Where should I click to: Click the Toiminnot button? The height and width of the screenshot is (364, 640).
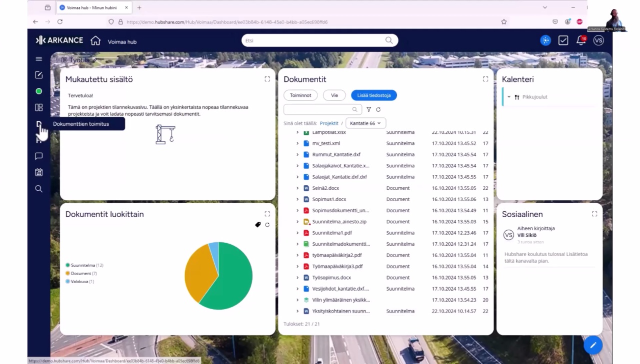click(x=300, y=95)
